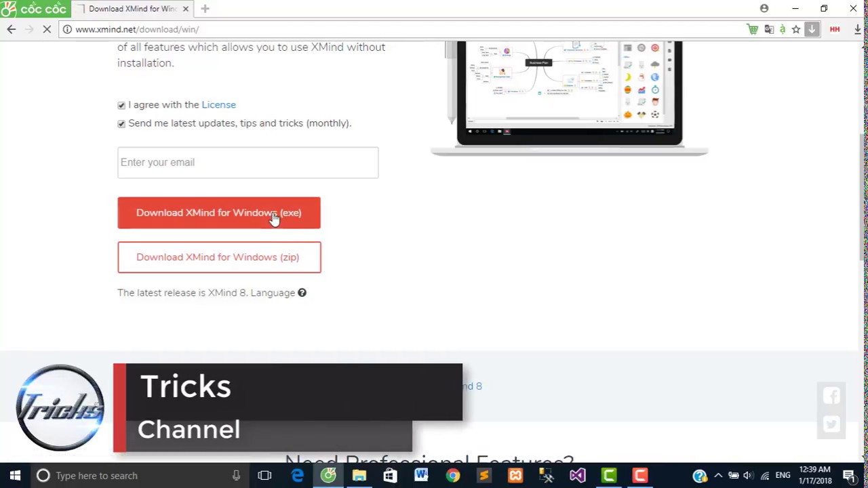The width and height of the screenshot is (868, 488).
Task: Toggle Vietnamese accent typing icon
Action: tap(782, 29)
